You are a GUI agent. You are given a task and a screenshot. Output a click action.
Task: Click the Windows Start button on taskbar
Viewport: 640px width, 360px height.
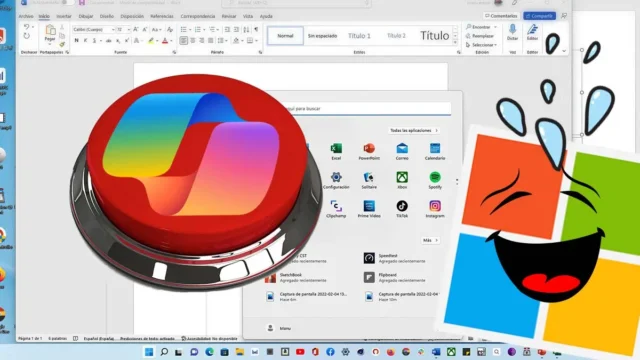click(149, 352)
